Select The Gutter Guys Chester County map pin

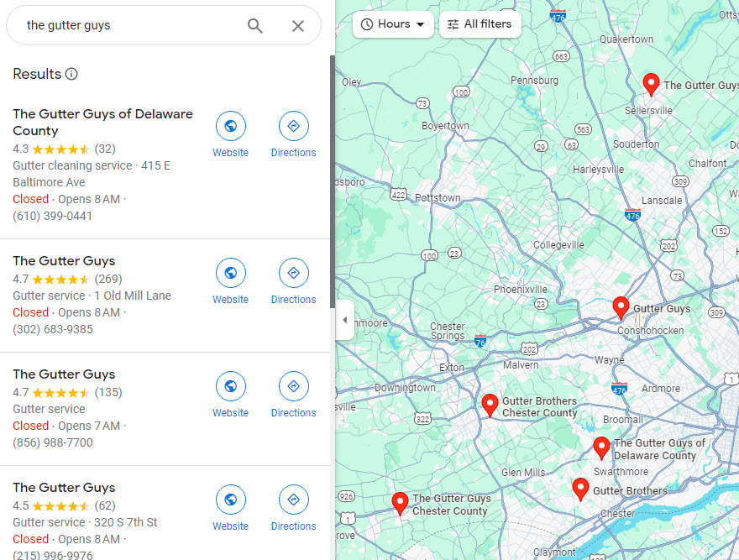pos(400,503)
